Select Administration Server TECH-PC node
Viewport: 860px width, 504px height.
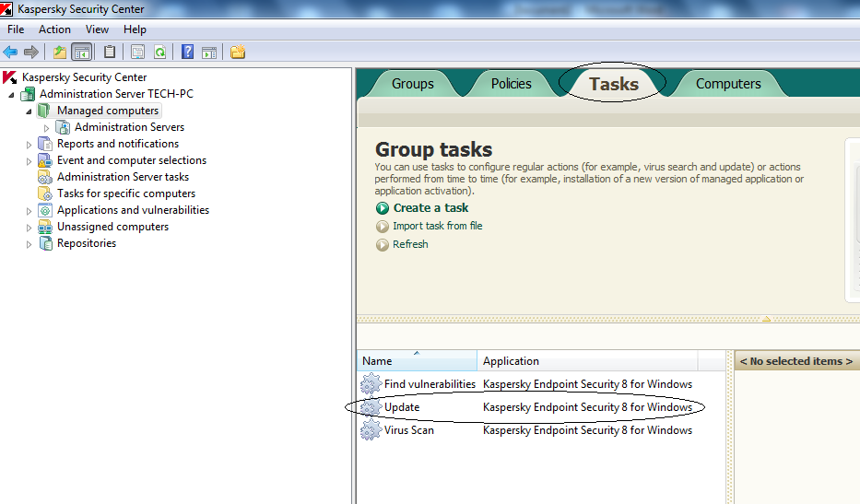[x=116, y=94]
